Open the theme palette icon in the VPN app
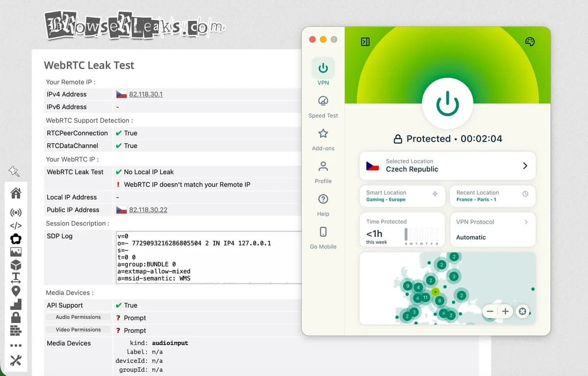The height and width of the screenshot is (376, 588). click(530, 42)
